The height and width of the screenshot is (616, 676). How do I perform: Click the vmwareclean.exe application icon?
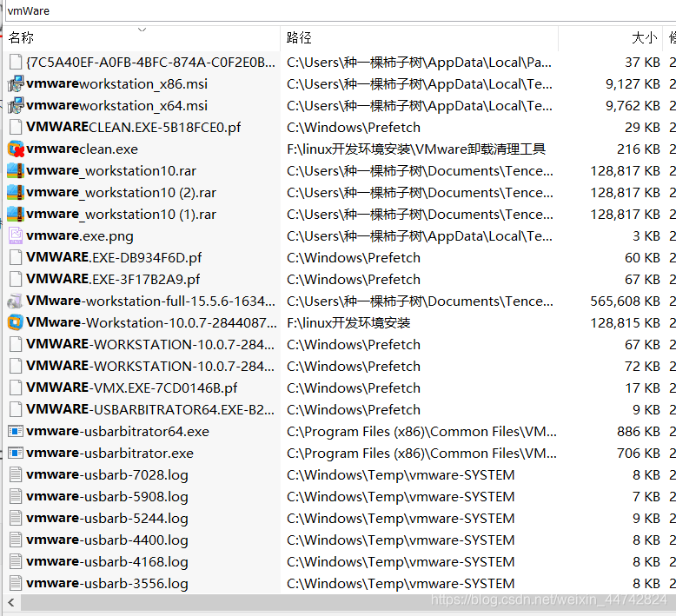point(16,149)
